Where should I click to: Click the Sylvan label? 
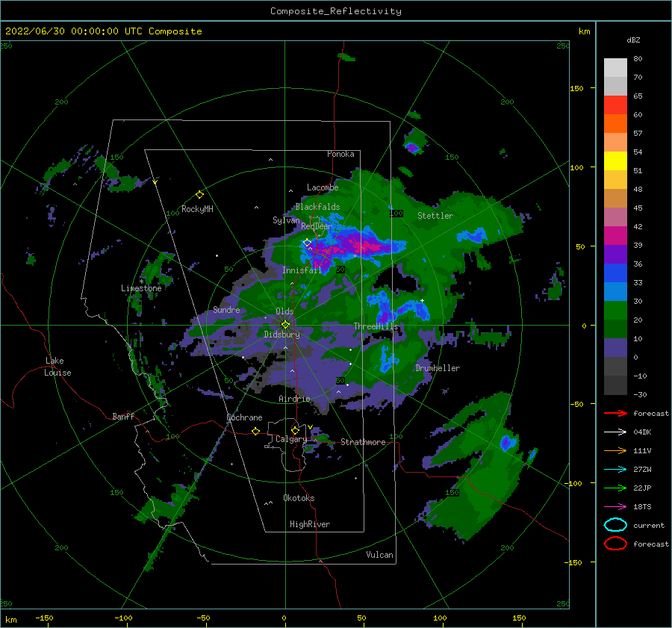coord(286,220)
